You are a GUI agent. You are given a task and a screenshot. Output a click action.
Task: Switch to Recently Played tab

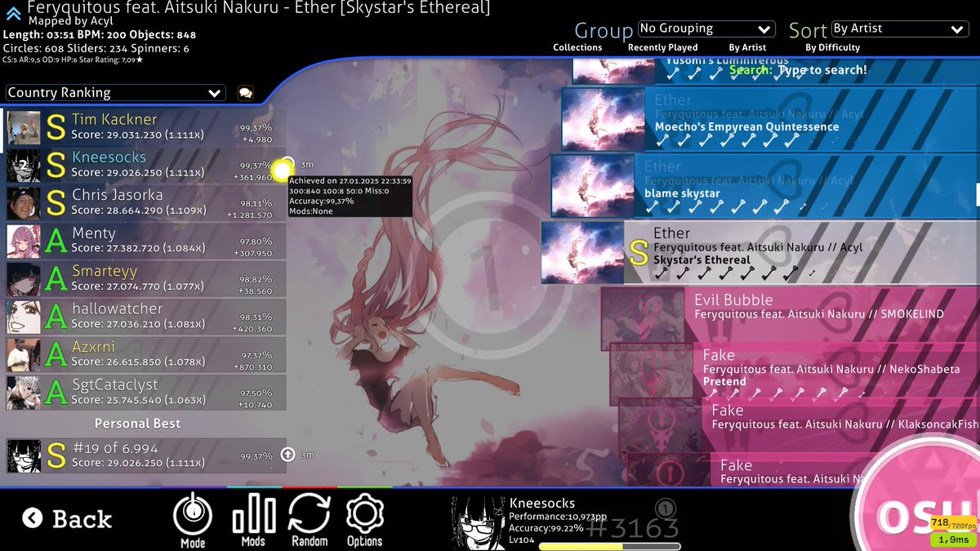(662, 47)
